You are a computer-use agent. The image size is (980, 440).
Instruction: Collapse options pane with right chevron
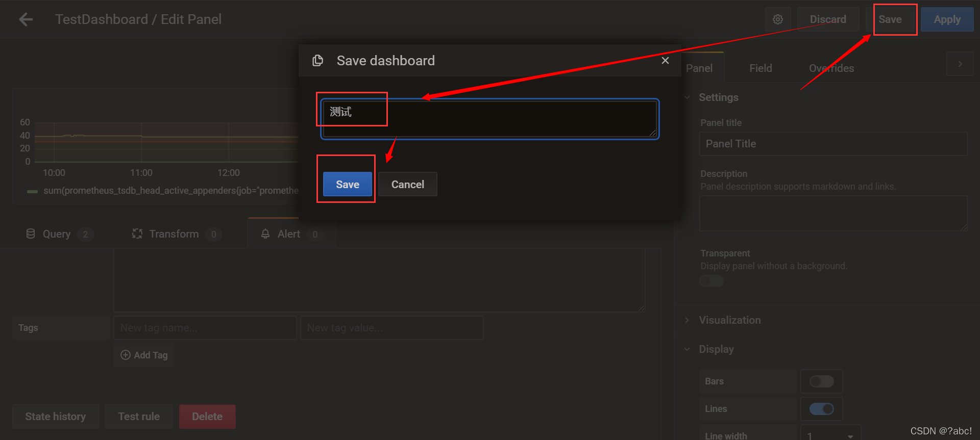click(x=960, y=64)
